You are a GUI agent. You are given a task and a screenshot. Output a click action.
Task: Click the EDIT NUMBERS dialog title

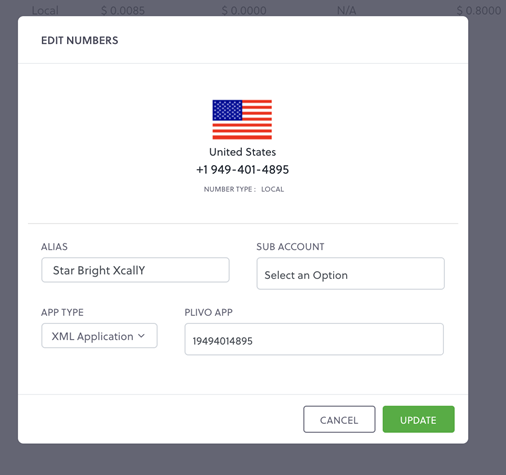tap(80, 40)
